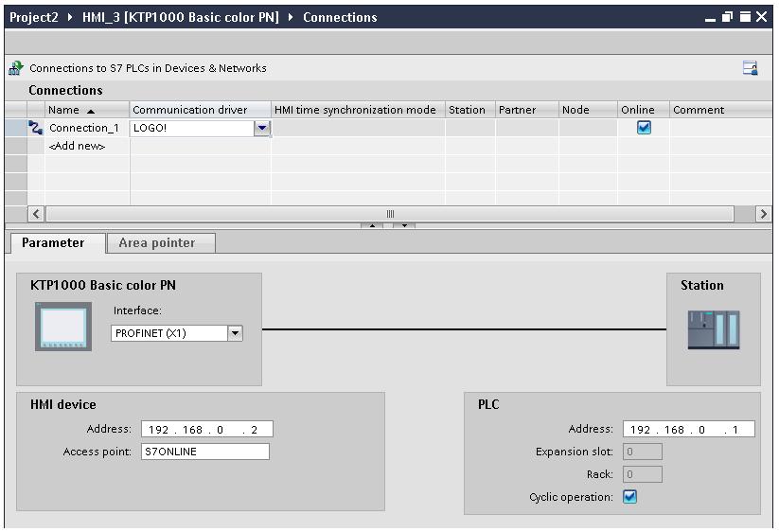Toggle the Online checkbox for Connection_1
Screen dimensions: 779x532
[x=644, y=128]
